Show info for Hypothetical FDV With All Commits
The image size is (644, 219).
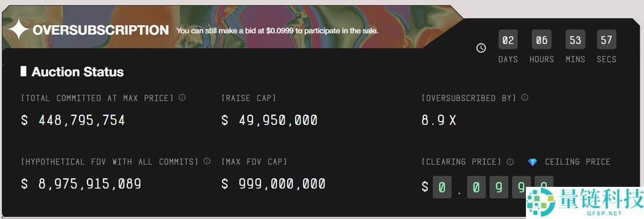coord(207,161)
